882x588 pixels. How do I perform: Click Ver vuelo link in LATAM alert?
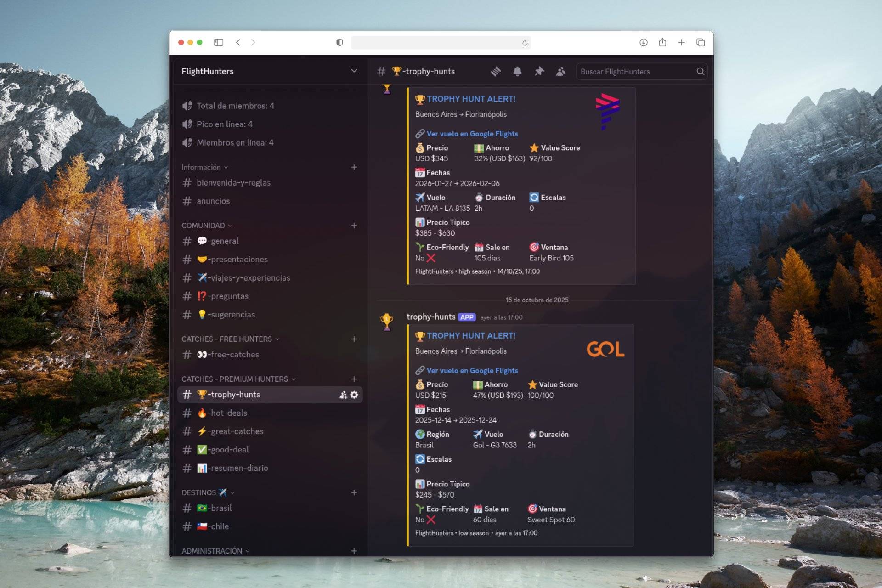pos(472,134)
